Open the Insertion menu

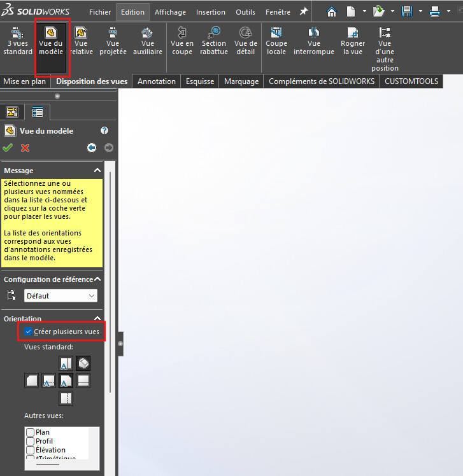(210, 12)
